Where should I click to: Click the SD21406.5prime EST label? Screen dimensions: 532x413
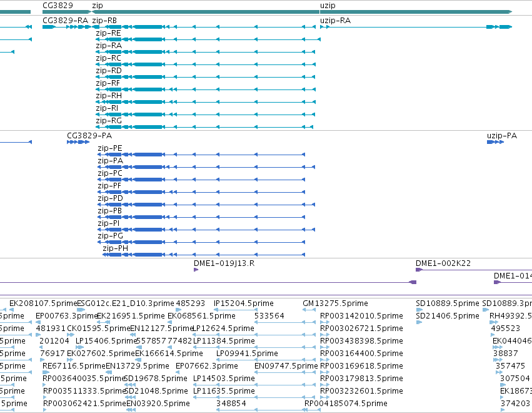447,316
